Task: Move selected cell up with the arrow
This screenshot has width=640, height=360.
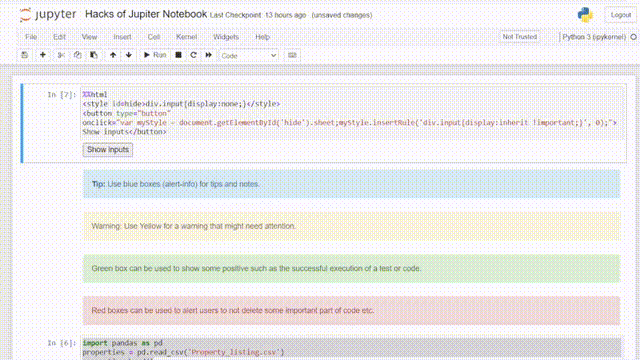Action: point(113,55)
